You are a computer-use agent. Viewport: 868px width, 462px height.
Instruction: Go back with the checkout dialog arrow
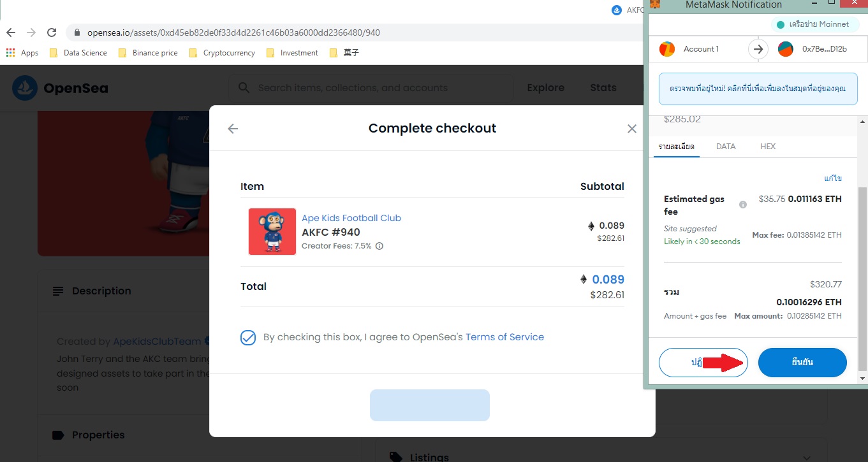click(233, 129)
